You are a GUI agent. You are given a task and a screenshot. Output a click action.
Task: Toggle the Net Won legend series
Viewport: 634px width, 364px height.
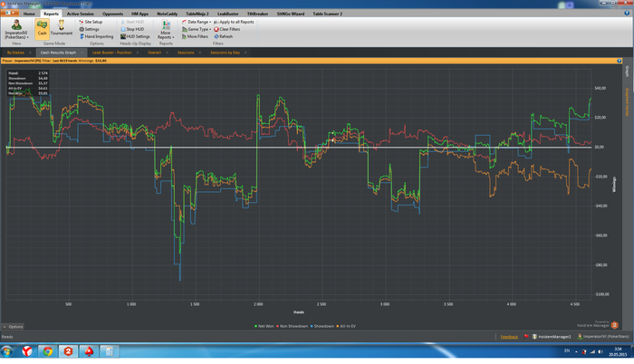[265, 324]
